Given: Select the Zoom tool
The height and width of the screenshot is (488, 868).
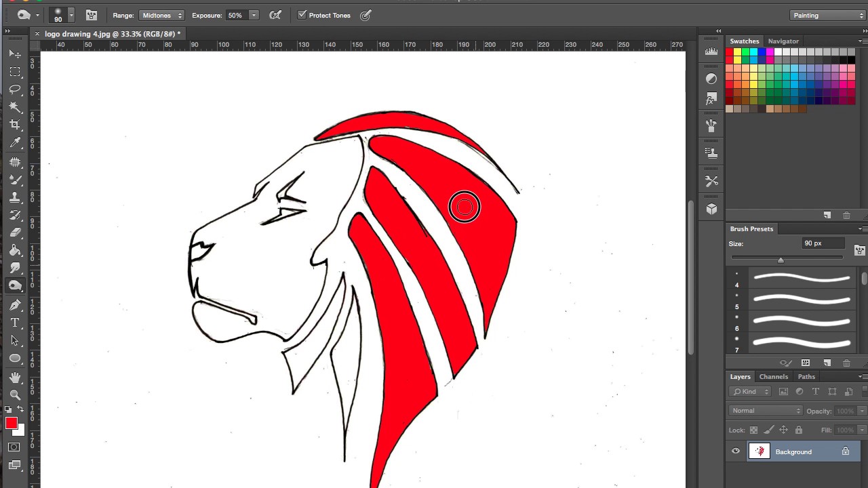Looking at the screenshot, I should pos(15,394).
